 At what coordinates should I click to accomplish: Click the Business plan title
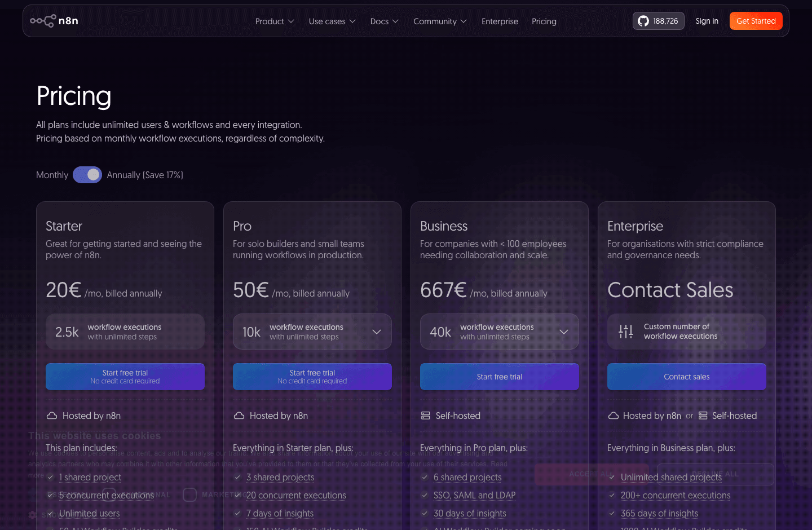[444, 226]
